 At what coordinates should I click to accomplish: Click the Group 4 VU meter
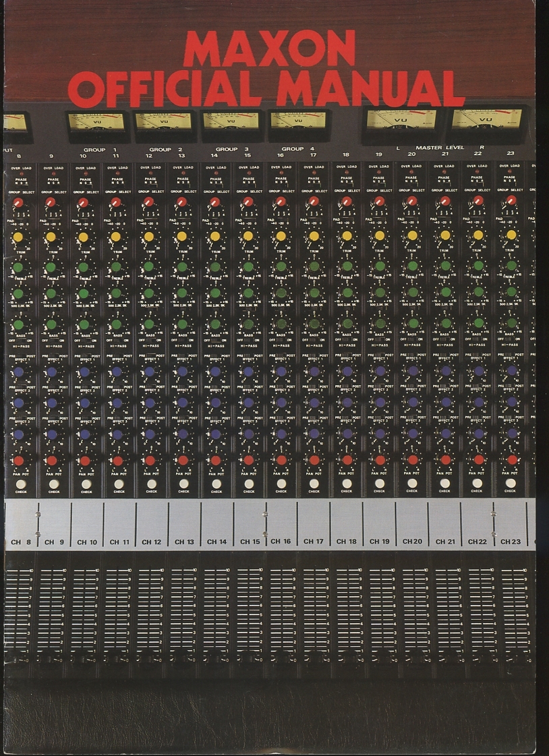(x=298, y=121)
